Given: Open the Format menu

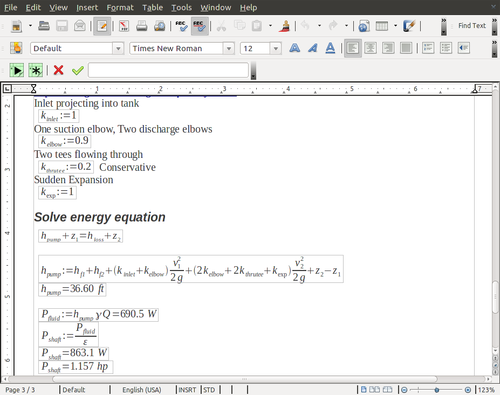Looking at the screenshot, I should (120, 7).
